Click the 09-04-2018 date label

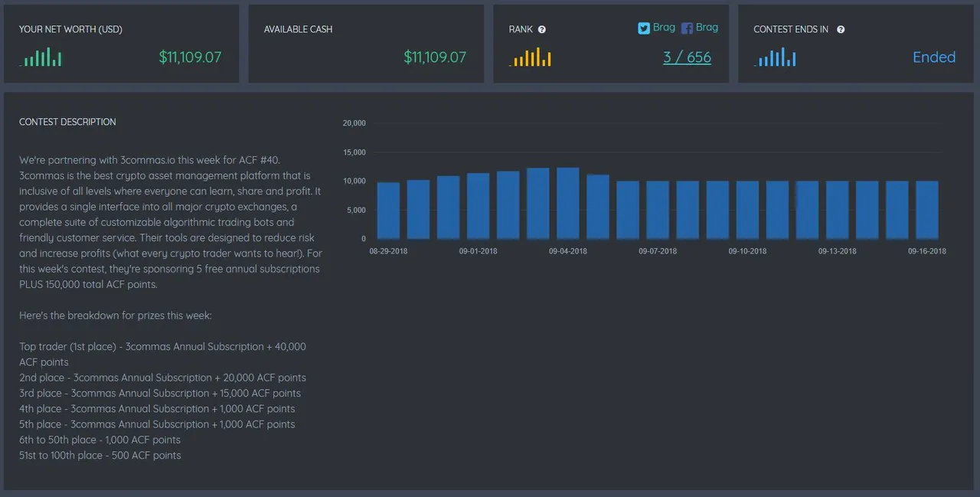click(x=568, y=251)
